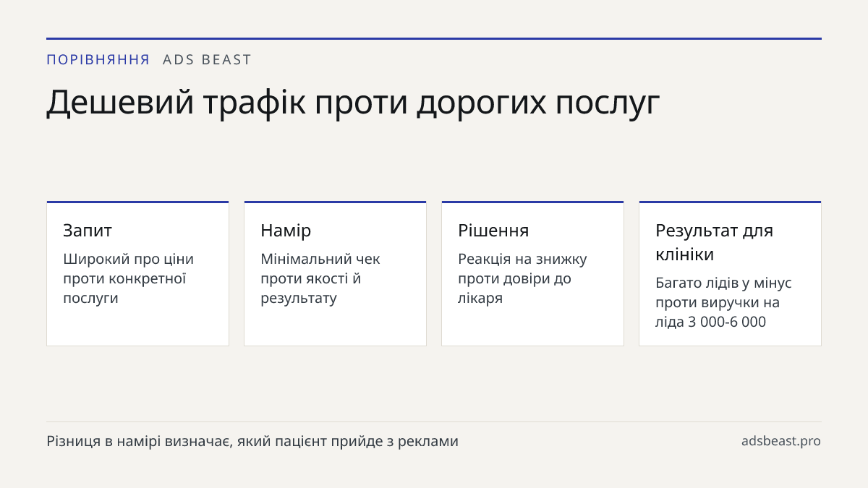
Task: Click the 'Рішення' card heading
Action: coord(493,231)
